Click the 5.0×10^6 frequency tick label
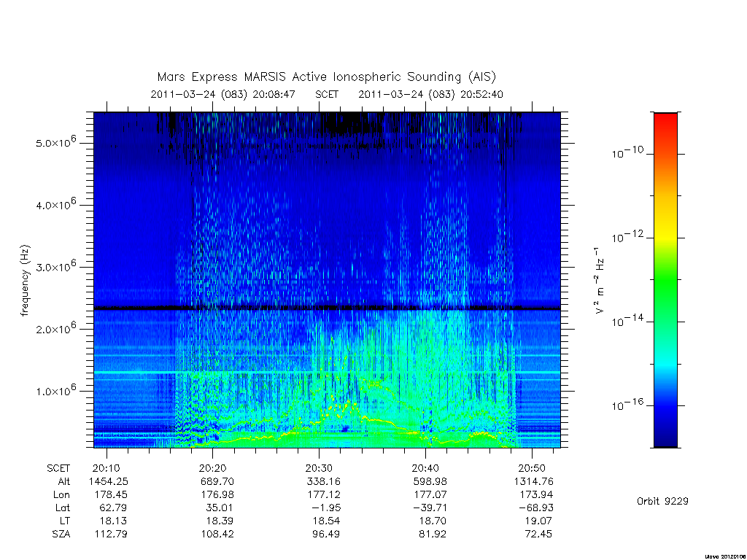 [x=55, y=142]
